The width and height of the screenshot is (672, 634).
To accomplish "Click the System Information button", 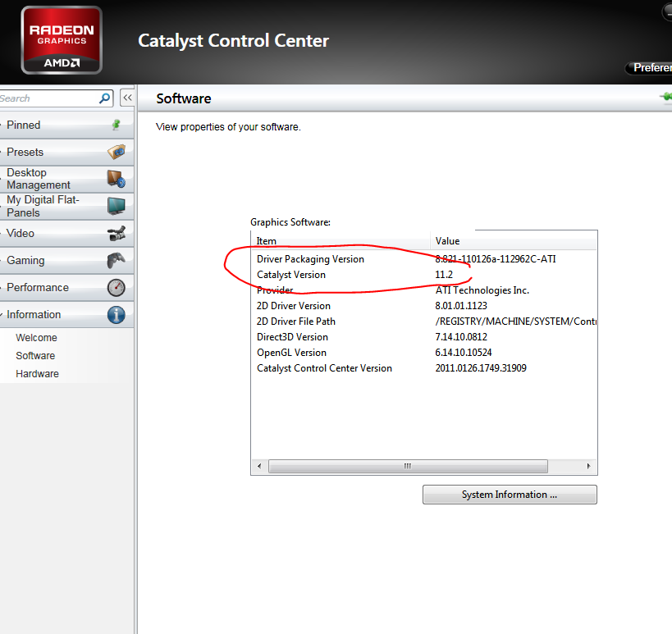I will (510, 495).
